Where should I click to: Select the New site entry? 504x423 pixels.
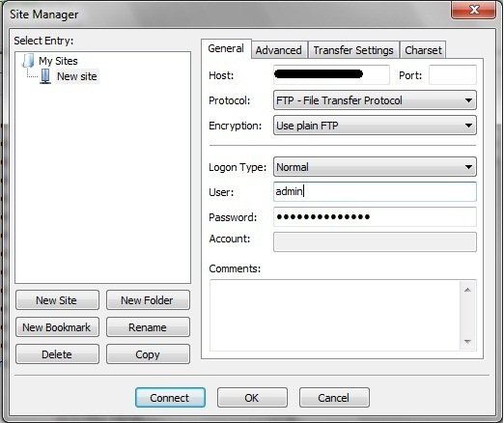[x=77, y=76]
